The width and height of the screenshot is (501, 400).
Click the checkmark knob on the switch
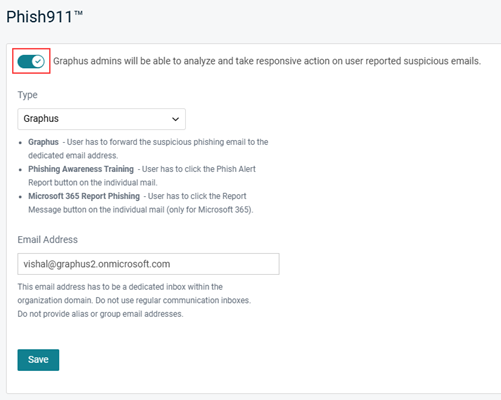(x=39, y=61)
